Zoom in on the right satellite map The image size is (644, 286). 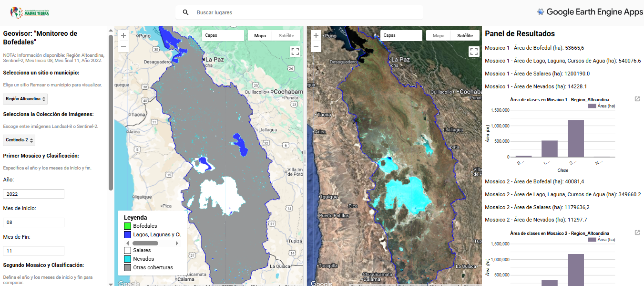click(316, 35)
